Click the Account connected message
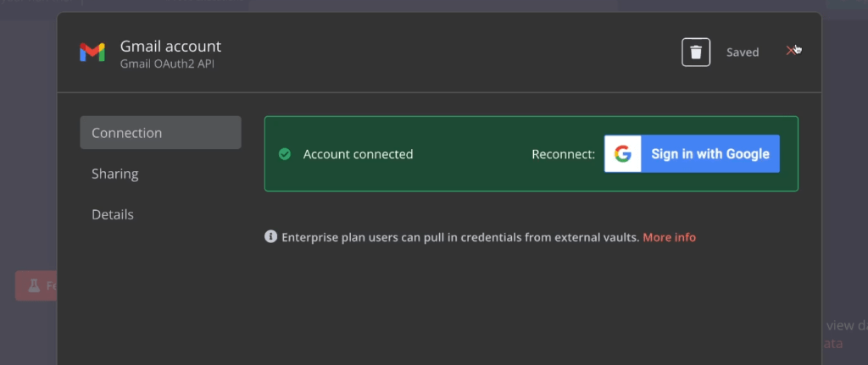 click(358, 154)
